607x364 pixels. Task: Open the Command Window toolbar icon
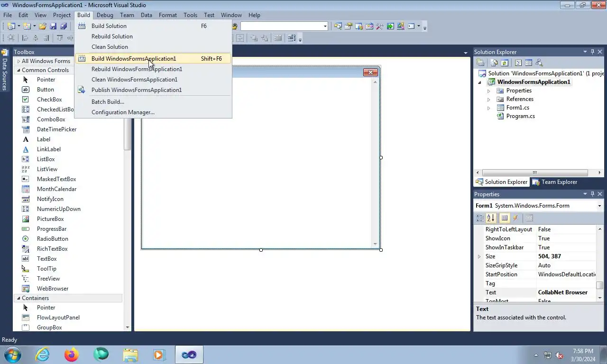(x=411, y=26)
